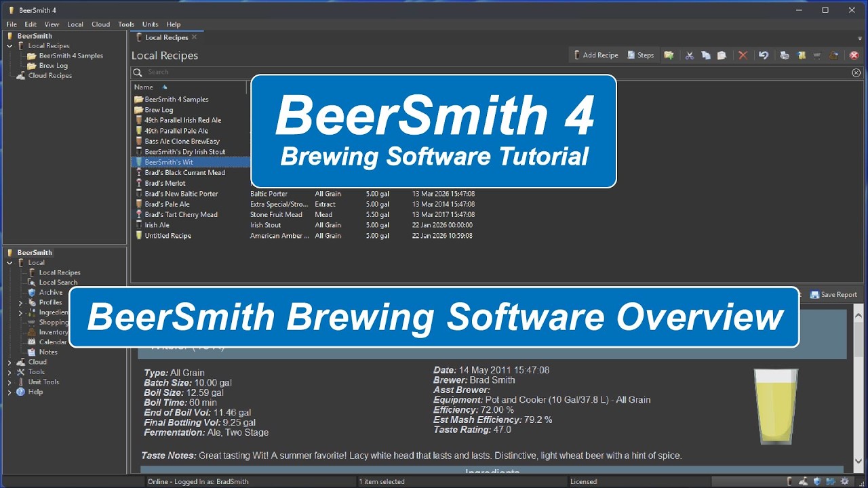Click the red circular close-view icon
The image size is (868, 488).
(x=854, y=55)
